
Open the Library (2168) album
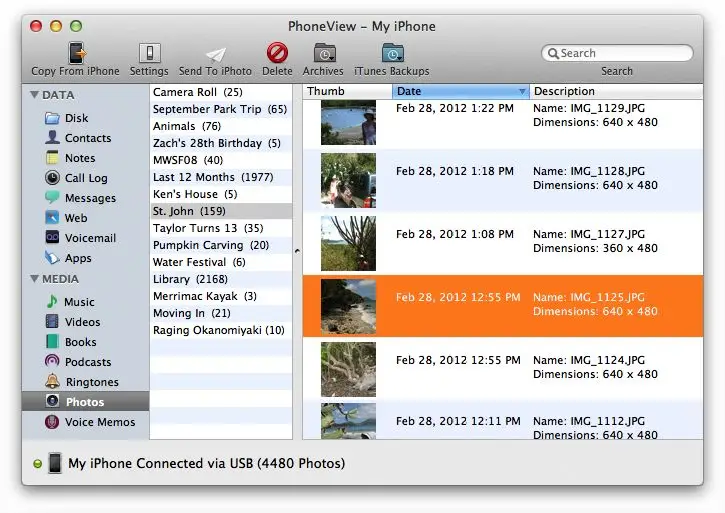click(221, 279)
